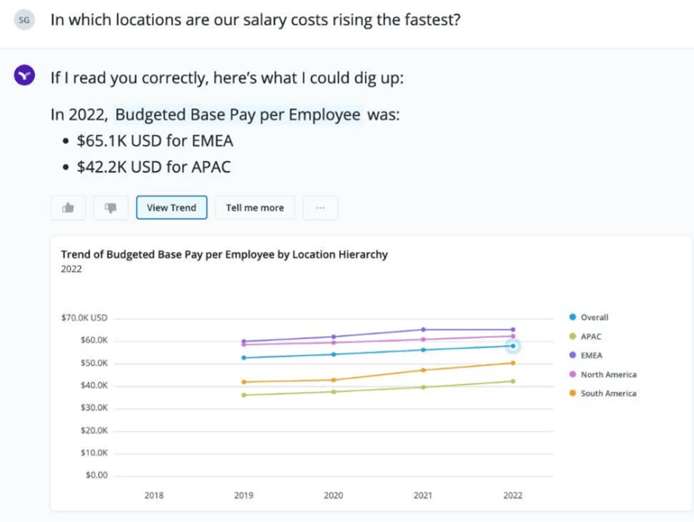This screenshot has width=694, height=522.
Task: Click the chart title text
Action: tap(224, 255)
